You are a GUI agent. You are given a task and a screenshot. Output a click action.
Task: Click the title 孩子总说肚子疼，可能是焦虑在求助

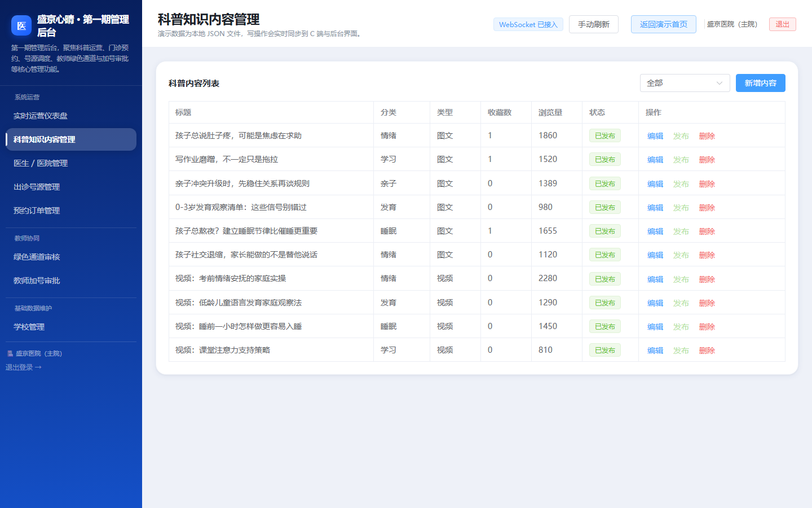(238, 135)
